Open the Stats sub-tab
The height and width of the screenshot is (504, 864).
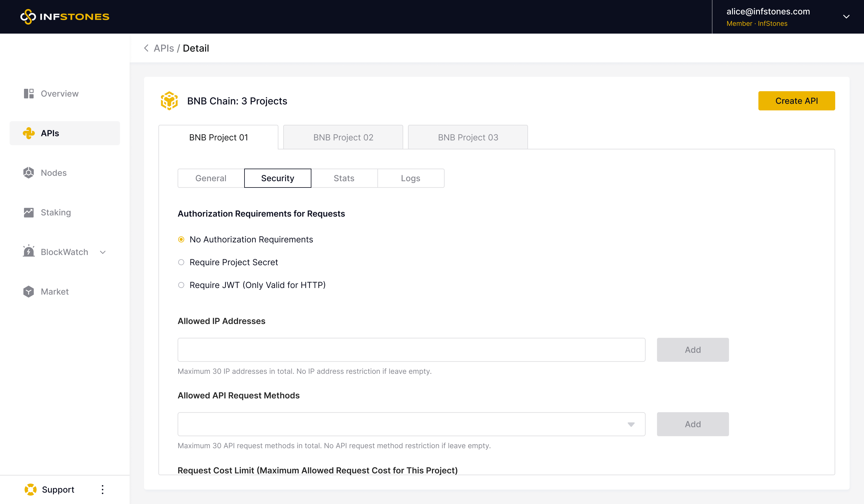344,178
